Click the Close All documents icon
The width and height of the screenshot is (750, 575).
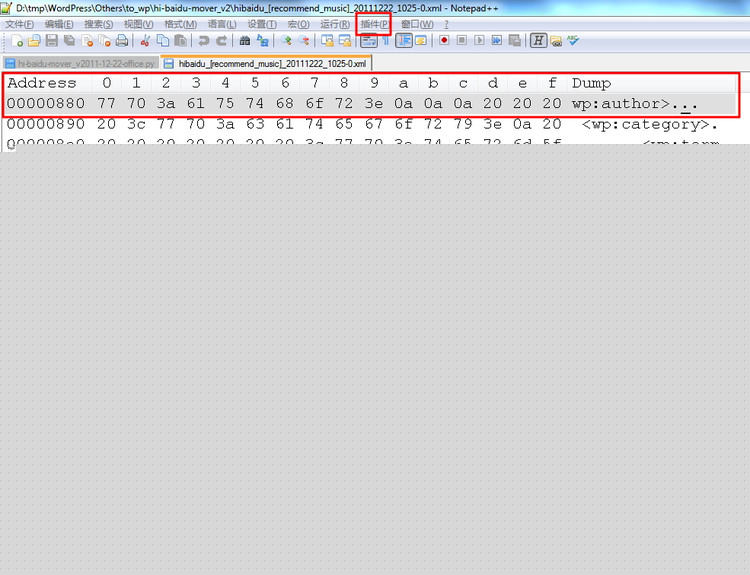pos(104,41)
